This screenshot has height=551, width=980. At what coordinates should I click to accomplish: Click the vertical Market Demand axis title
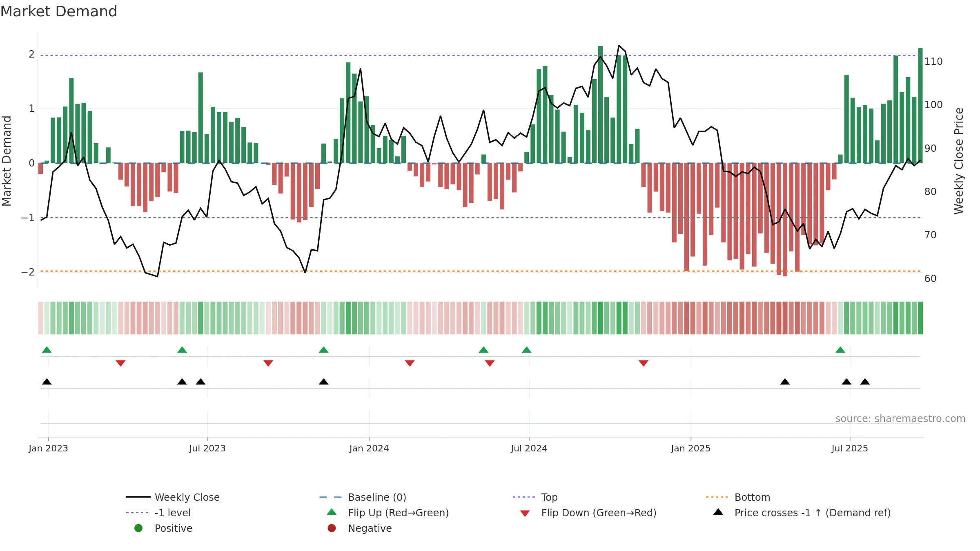click(x=7, y=161)
